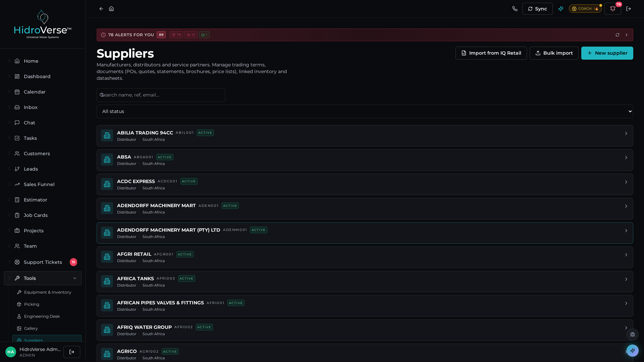Click the Estimator calculator icon
This screenshot has width=644, height=362.
point(17,200)
